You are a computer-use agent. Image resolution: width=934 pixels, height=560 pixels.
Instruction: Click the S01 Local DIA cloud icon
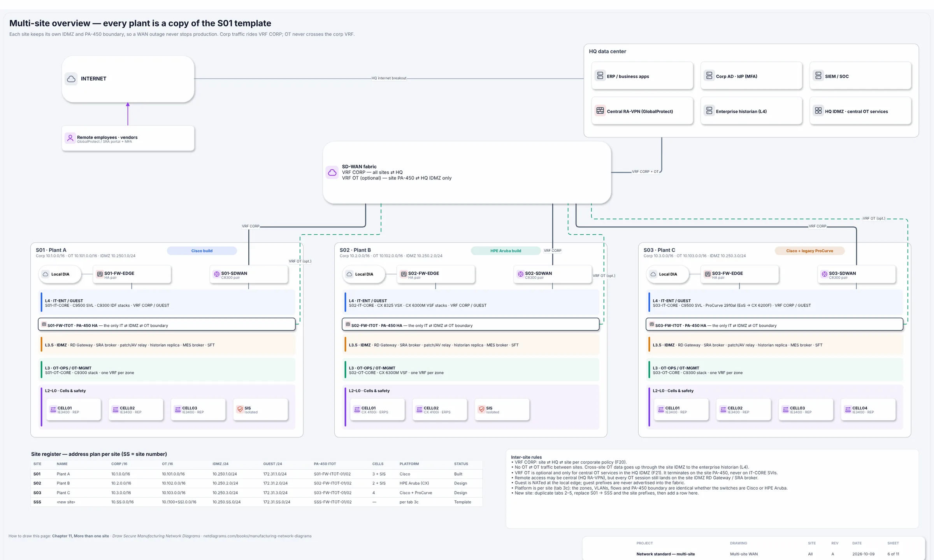(46, 274)
